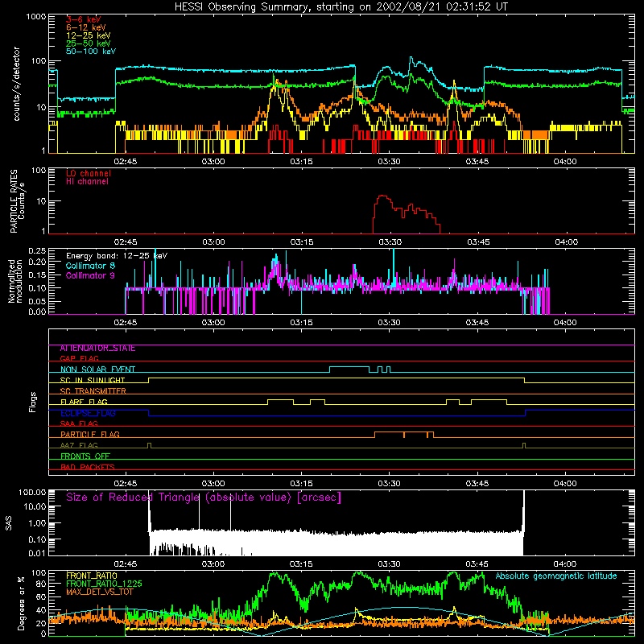The image size is (644, 644).
Task: Click the 'Degrees or %' axis label
Action: [x=21, y=603]
